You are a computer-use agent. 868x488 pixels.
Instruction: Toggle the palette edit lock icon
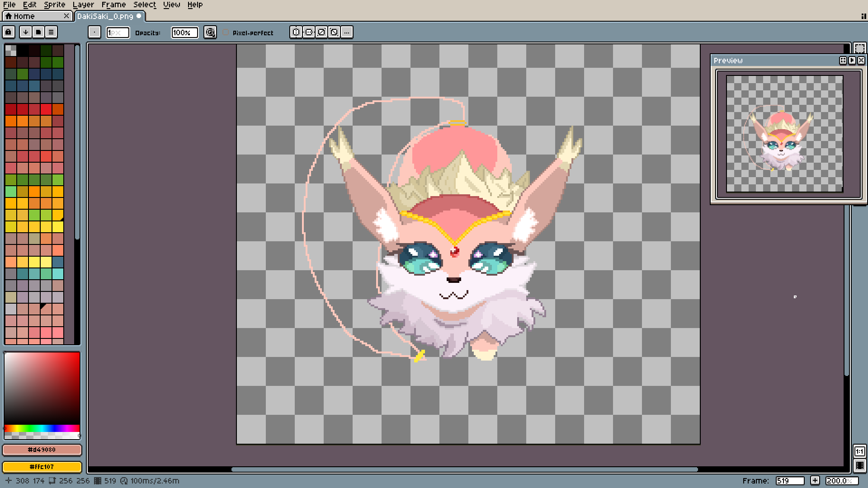click(8, 32)
